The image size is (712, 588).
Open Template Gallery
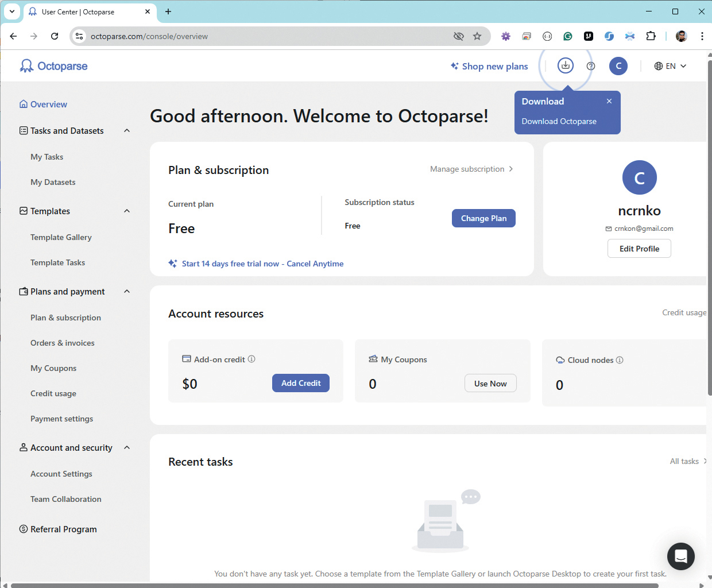[61, 237]
